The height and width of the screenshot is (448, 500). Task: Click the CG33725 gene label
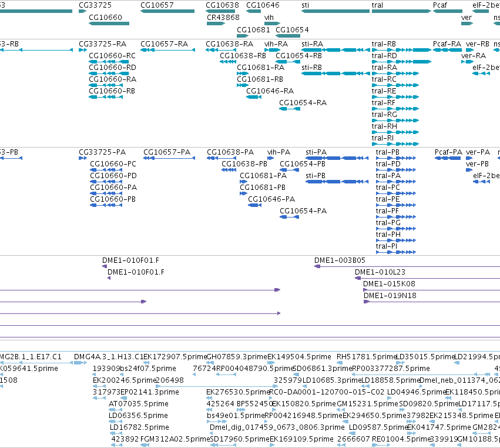95,5
